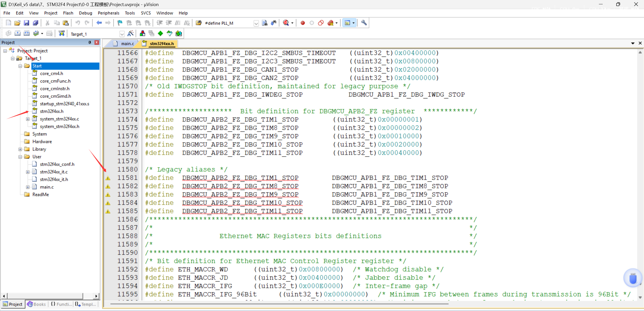Click the Configuration wrench icon
Screen dimensions: 644x311
pos(364,23)
